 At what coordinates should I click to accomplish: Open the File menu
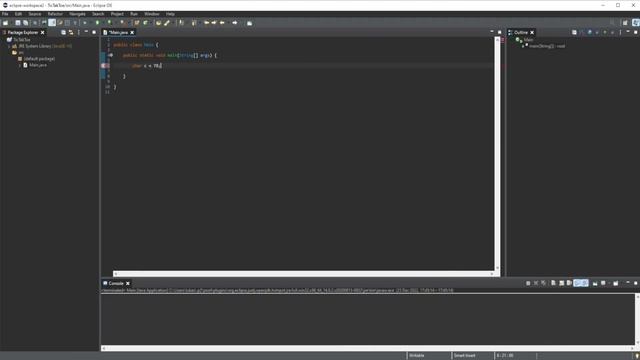[x=5, y=14]
